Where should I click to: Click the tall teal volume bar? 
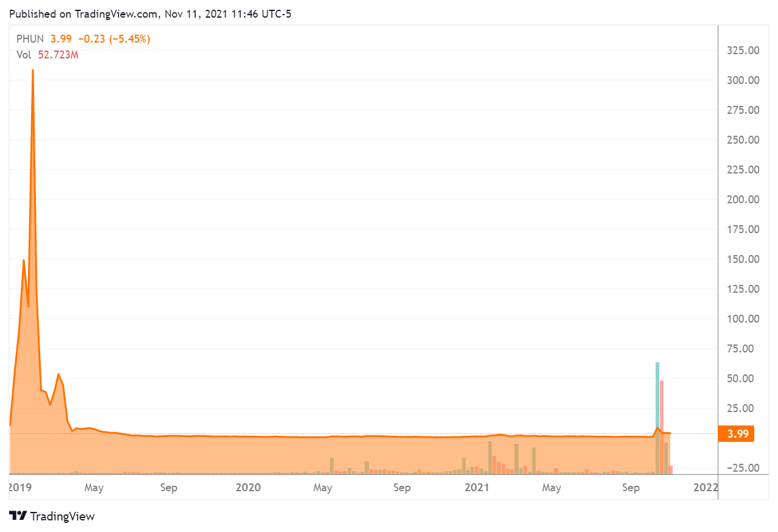pyautogui.click(x=657, y=396)
